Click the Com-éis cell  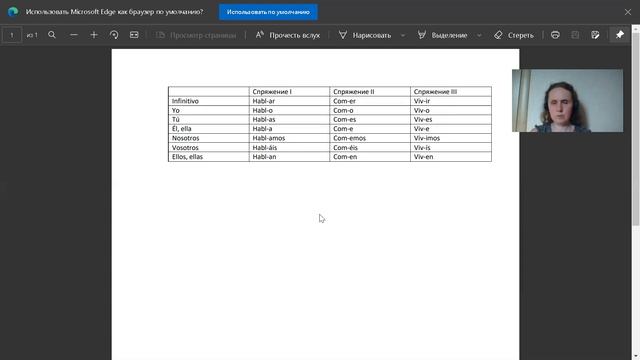370,147
